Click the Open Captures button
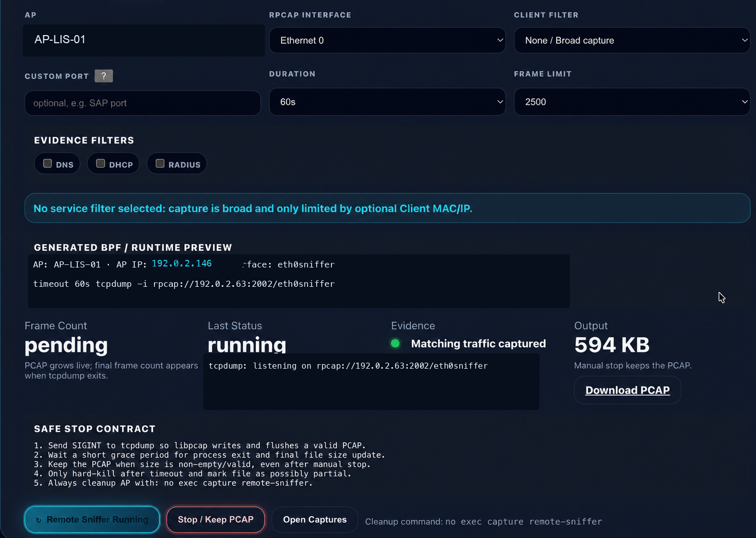756x538 pixels. 315,520
